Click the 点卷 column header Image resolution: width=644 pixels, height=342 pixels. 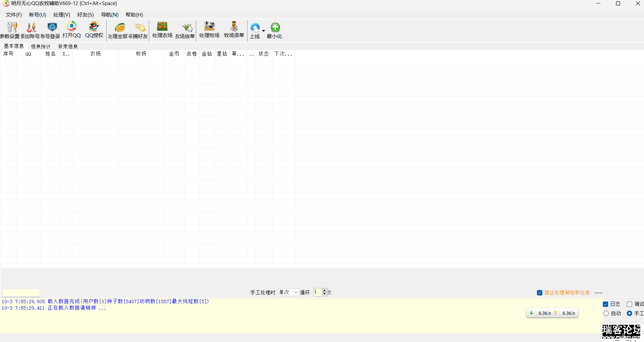192,54
